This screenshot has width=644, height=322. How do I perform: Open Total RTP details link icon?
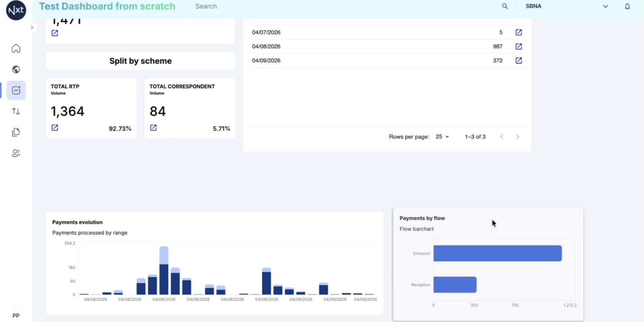click(x=55, y=128)
